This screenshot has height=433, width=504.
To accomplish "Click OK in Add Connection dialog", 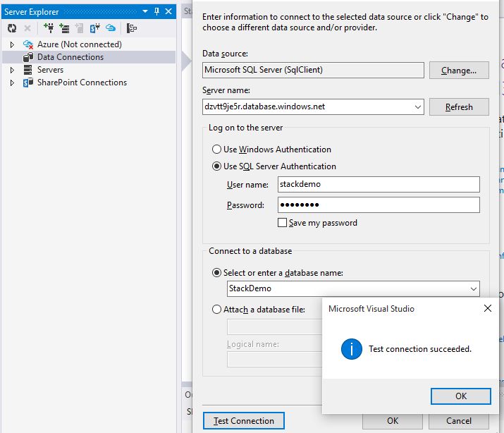I will pos(393,421).
